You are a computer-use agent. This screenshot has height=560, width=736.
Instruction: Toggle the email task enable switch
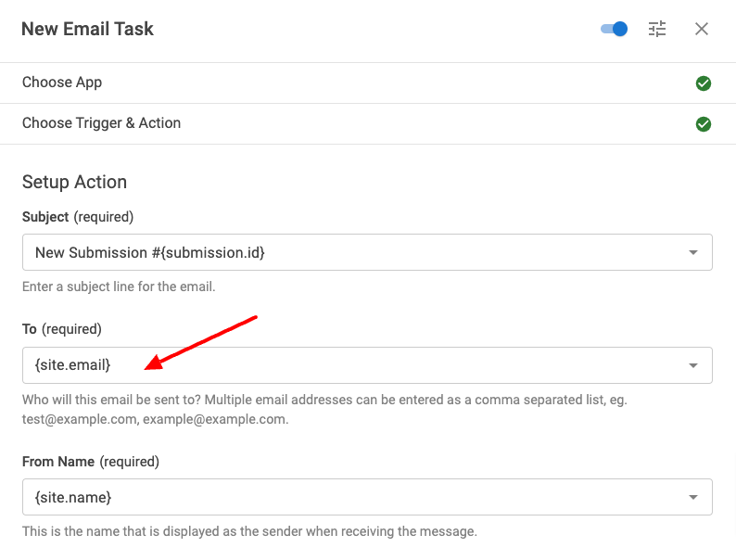[x=614, y=29]
